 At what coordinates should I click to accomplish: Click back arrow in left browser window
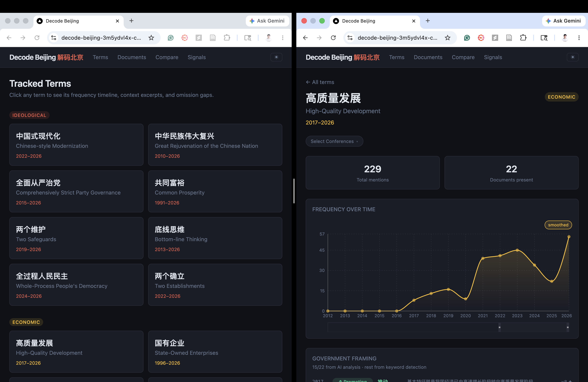pyautogui.click(x=9, y=38)
